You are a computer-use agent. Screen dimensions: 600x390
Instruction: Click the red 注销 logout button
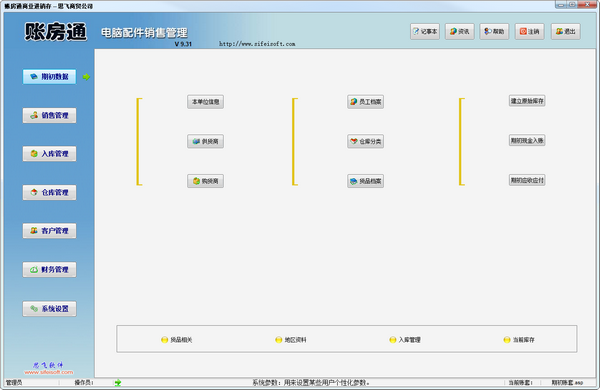click(x=530, y=31)
